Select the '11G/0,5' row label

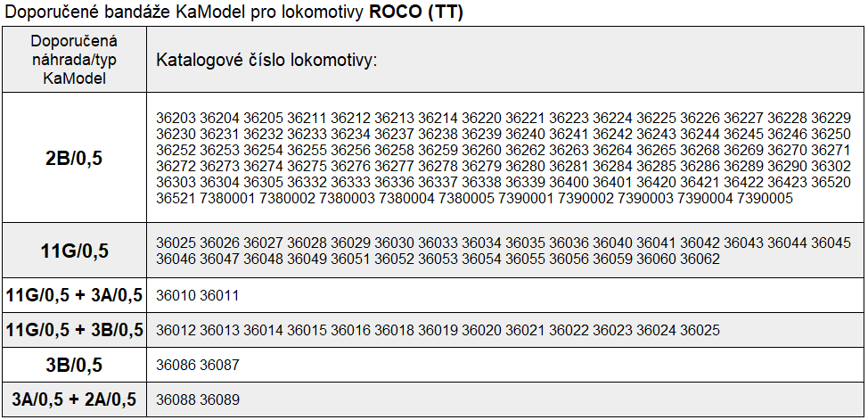74,251
